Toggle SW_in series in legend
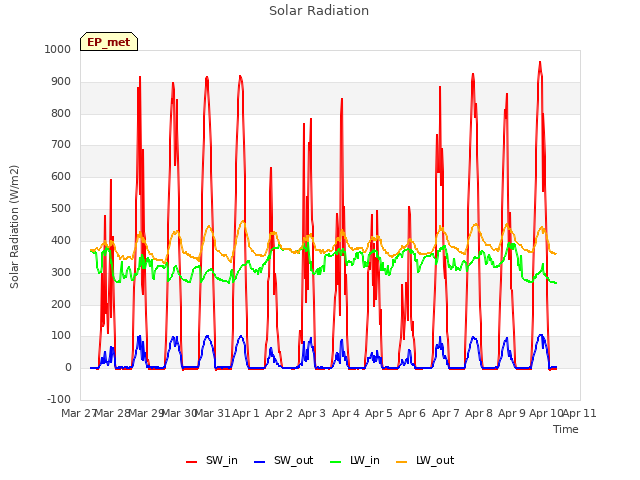 pyautogui.click(x=212, y=461)
